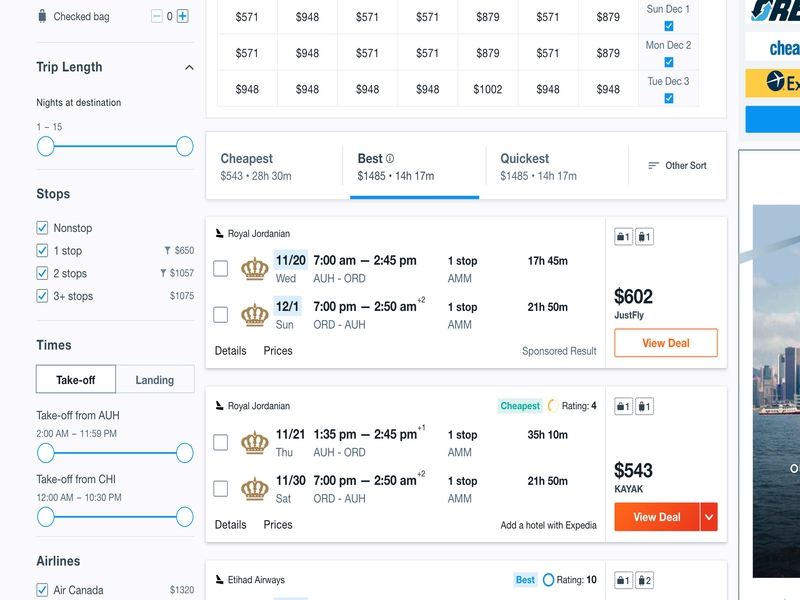Click the info icon next to Best
This screenshot has height=600, width=800.
(390, 159)
